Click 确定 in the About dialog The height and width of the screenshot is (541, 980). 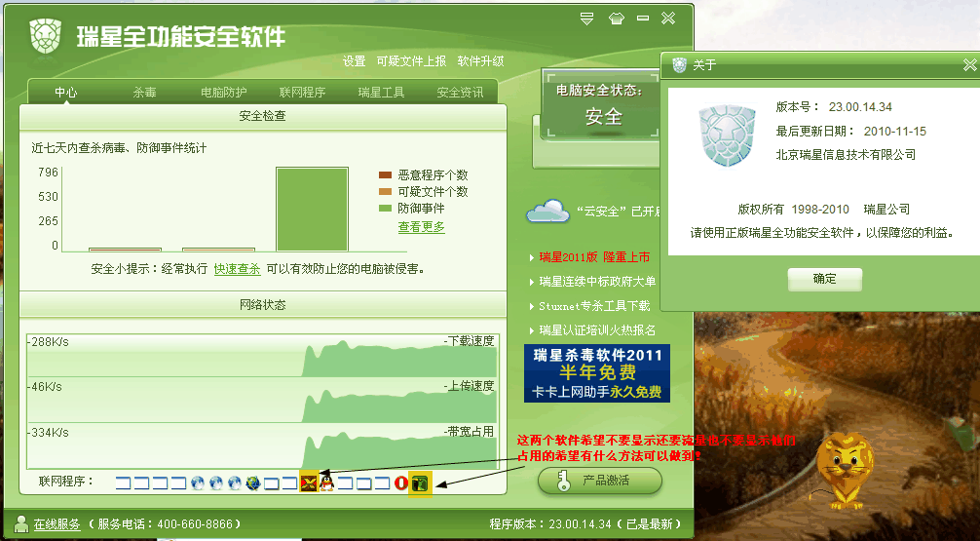tap(824, 279)
